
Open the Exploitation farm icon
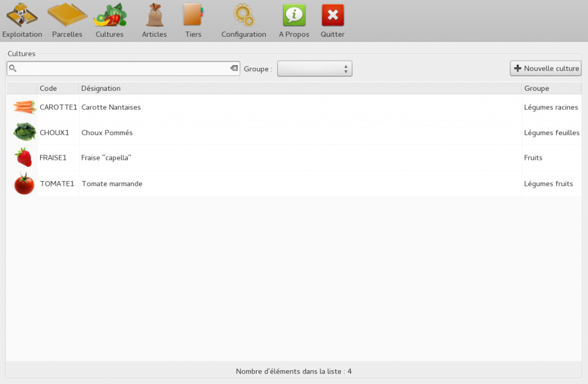coord(22,16)
